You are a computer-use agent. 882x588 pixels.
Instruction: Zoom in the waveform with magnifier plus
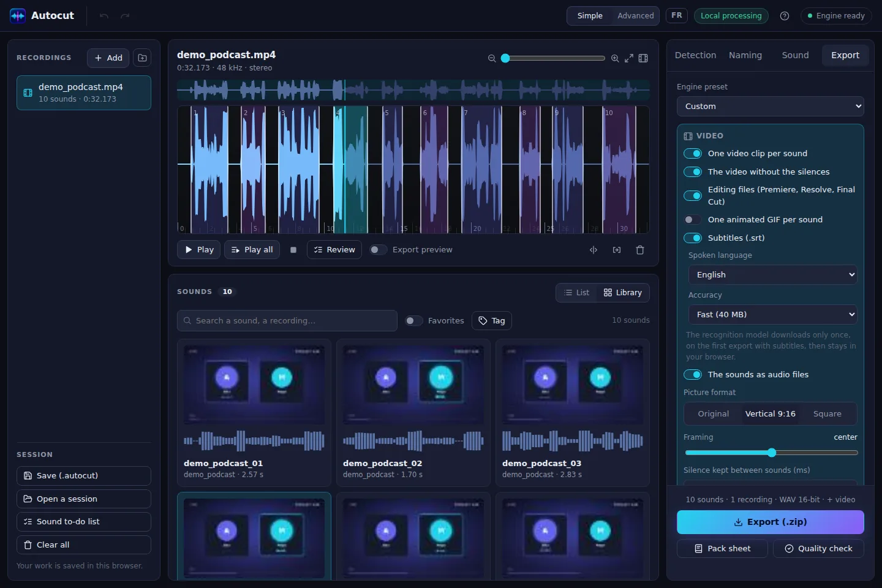click(x=615, y=58)
